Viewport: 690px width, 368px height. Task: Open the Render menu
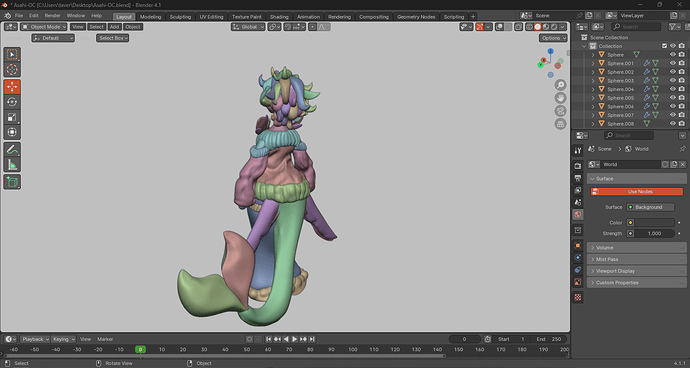coord(52,15)
